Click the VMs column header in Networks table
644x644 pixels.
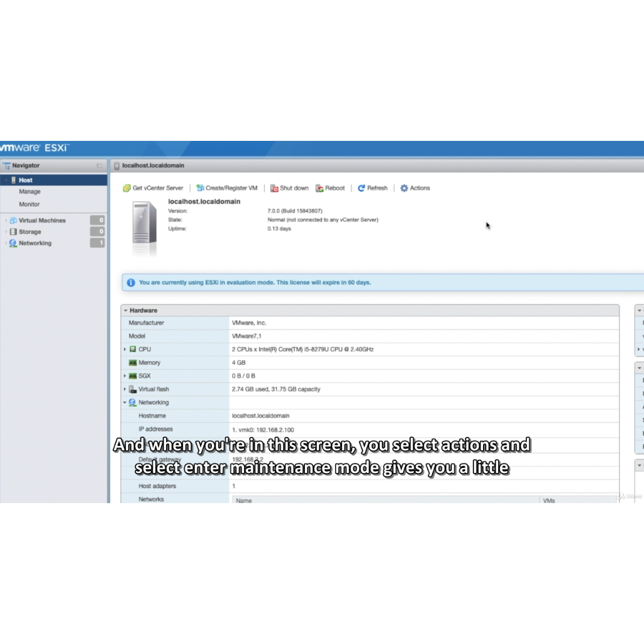point(579,500)
